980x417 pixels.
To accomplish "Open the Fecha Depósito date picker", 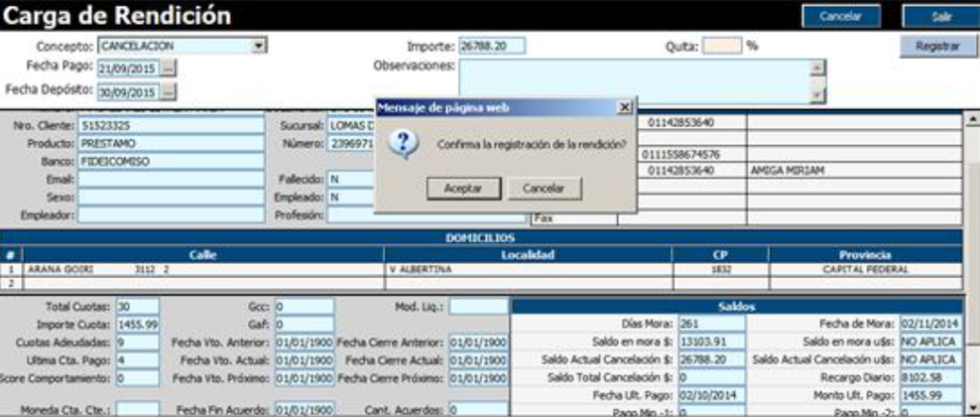I will tap(168, 93).
